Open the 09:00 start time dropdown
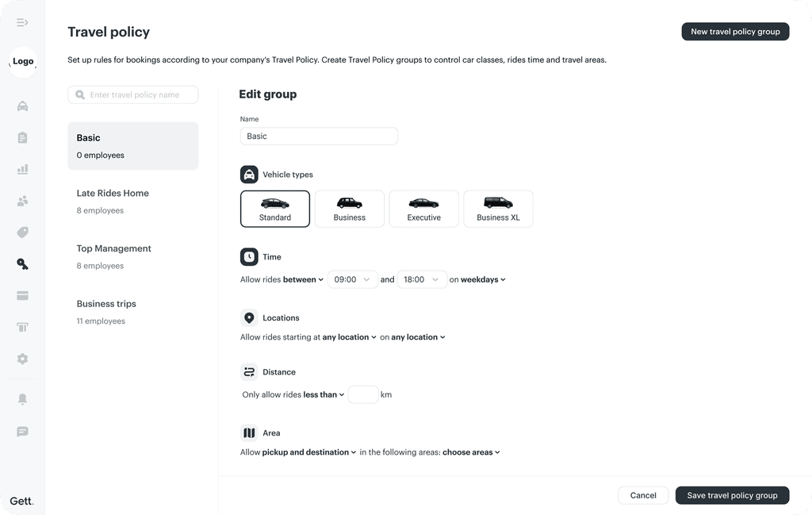Screen dimensions: 812x515 pos(353,279)
